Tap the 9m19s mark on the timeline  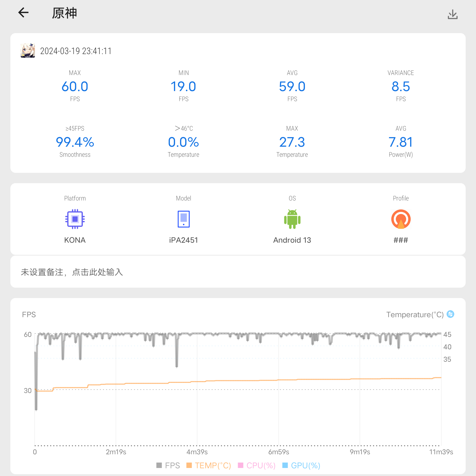(x=360, y=452)
